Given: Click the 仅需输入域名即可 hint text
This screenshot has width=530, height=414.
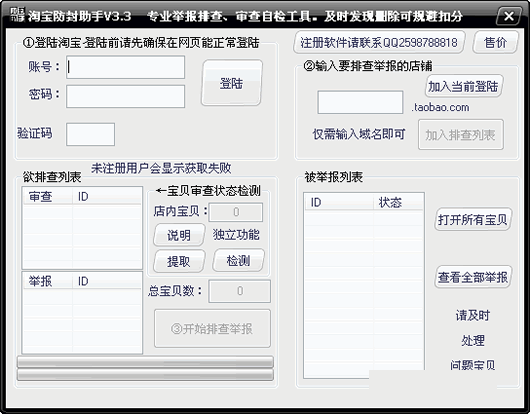Looking at the screenshot, I should click(x=359, y=135).
